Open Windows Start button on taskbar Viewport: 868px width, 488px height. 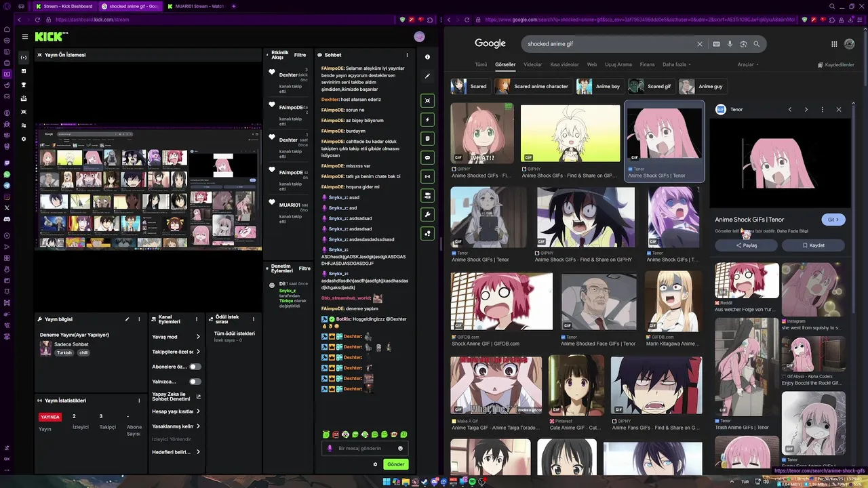click(x=387, y=482)
